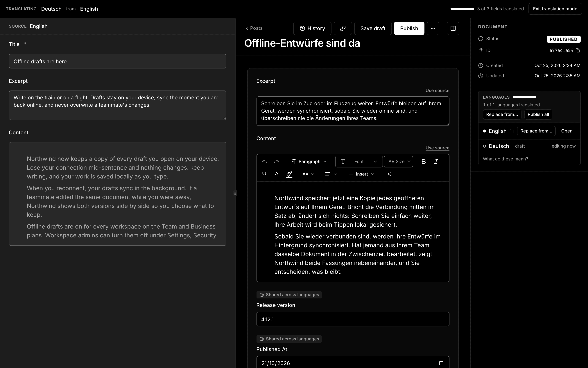Image resolution: width=588 pixels, height=368 pixels.
Task: Click the PUBLISHED status badge
Action: point(563,39)
